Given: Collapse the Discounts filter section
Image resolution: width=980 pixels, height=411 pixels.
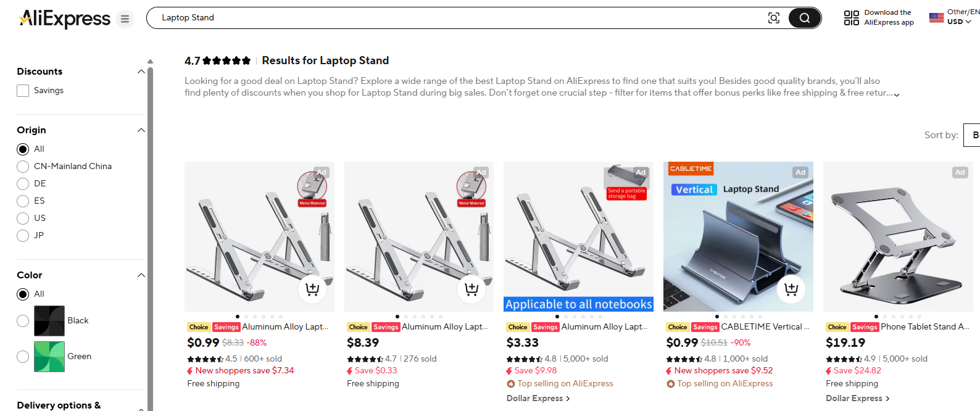Looking at the screenshot, I should [141, 72].
